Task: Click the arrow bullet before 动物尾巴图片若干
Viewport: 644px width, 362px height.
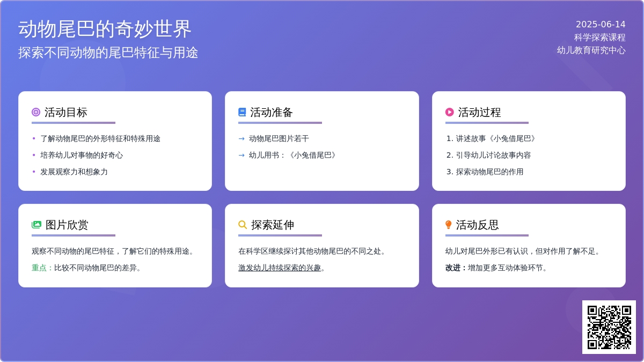Action: (241, 138)
